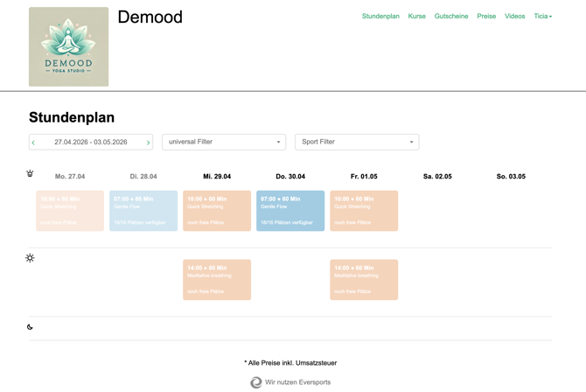Screen dimensions: 586x392
Task: Open Wednesday 29.04 Quick Stretching class
Action: tap(217, 211)
